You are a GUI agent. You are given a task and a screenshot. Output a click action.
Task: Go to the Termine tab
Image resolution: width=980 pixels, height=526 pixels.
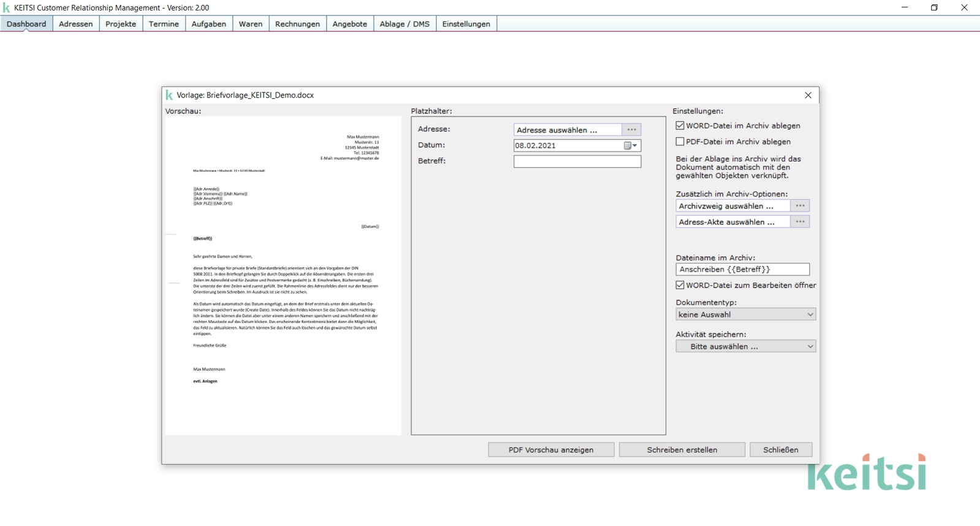point(164,24)
